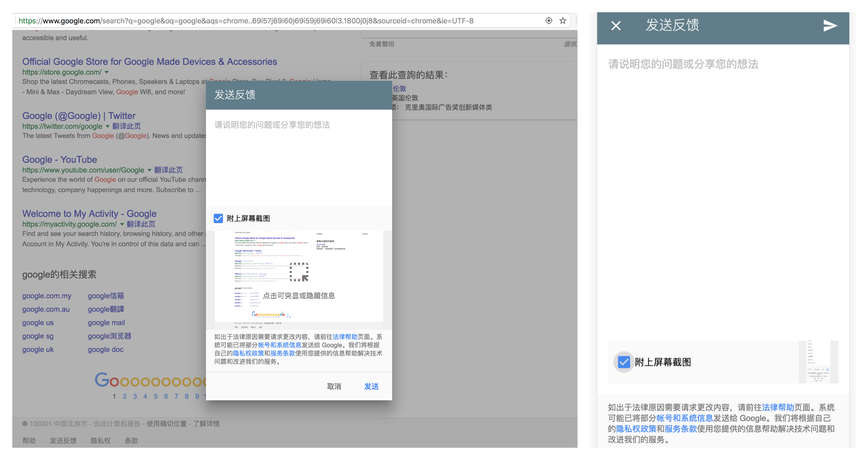Open related search google信箱

106,296
